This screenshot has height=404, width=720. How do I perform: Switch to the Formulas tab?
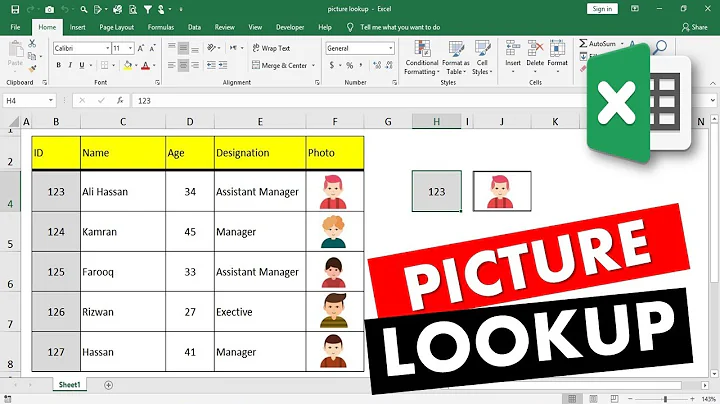tap(161, 27)
